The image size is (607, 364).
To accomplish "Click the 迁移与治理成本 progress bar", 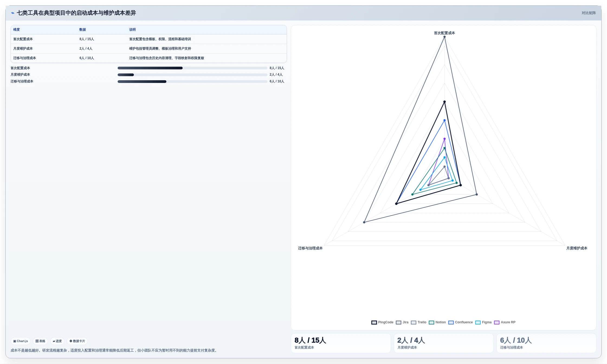I will point(192,82).
